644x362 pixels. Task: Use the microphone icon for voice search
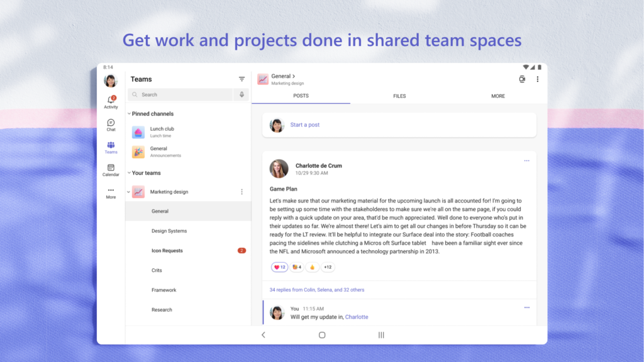pos(241,94)
